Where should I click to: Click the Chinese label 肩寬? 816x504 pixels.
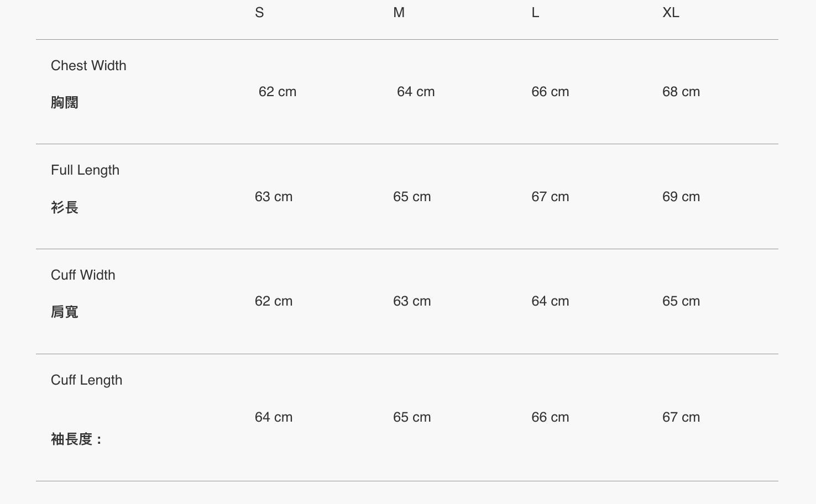(65, 312)
